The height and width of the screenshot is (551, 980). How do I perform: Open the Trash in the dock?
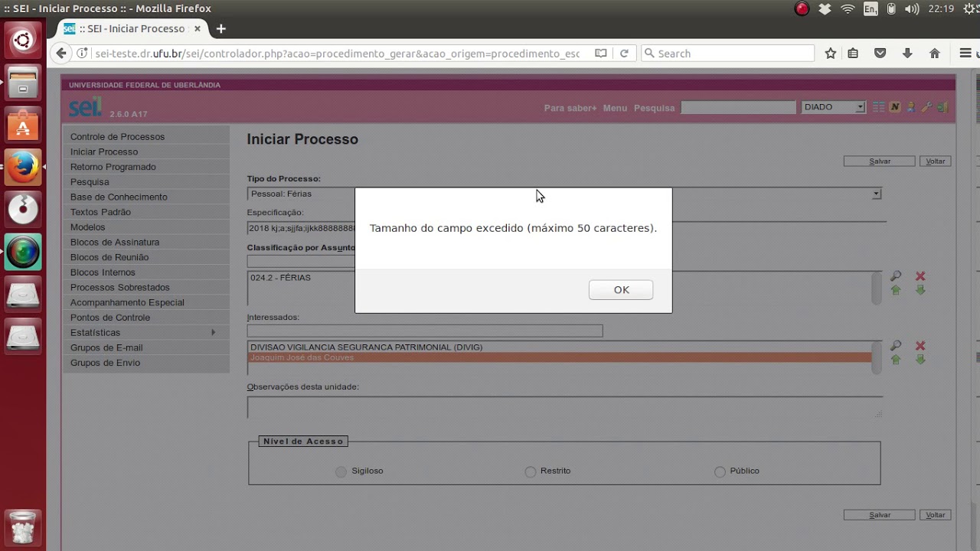(23, 527)
